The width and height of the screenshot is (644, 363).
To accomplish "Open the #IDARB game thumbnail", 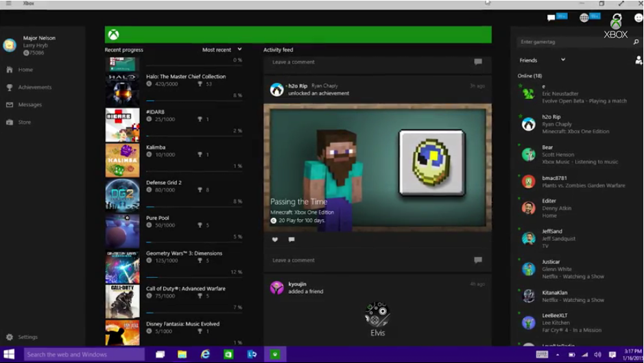I will click(x=122, y=125).
